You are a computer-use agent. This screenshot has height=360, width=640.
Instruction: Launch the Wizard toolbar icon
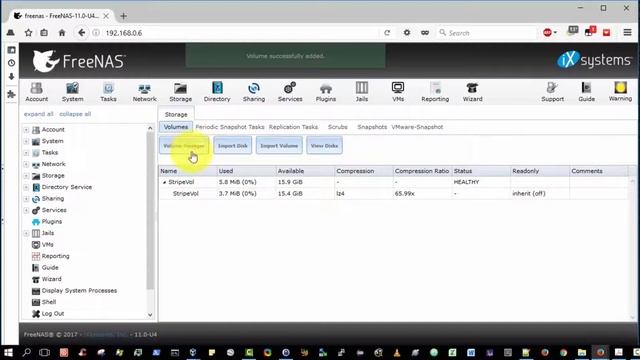tap(472, 91)
